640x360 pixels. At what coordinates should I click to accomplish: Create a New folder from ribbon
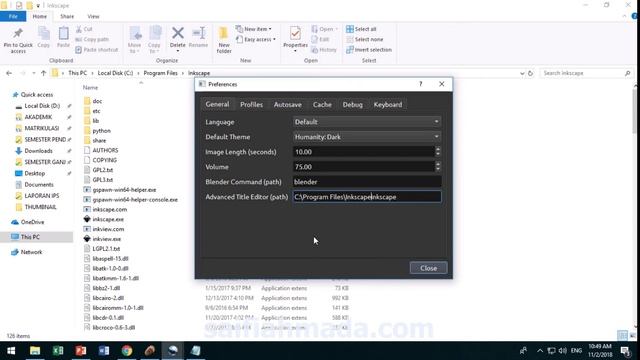click(224, 40)
